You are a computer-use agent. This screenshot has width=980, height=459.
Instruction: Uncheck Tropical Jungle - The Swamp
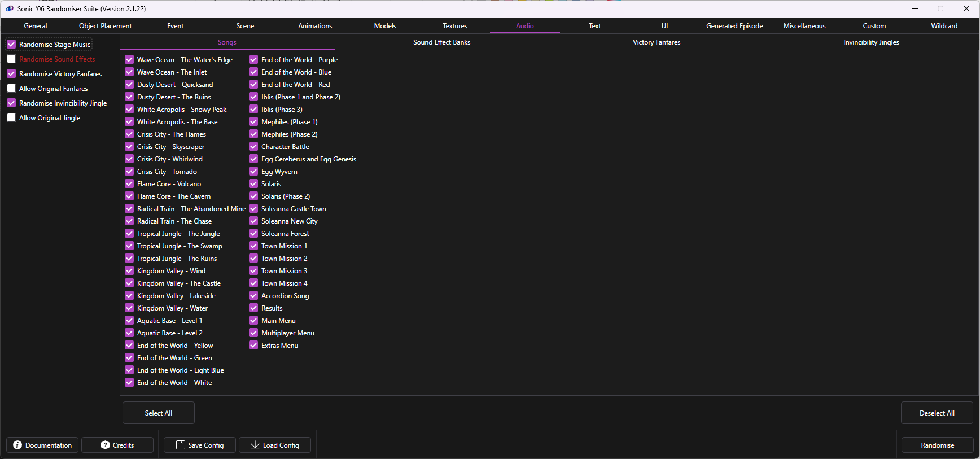point(129,246)
